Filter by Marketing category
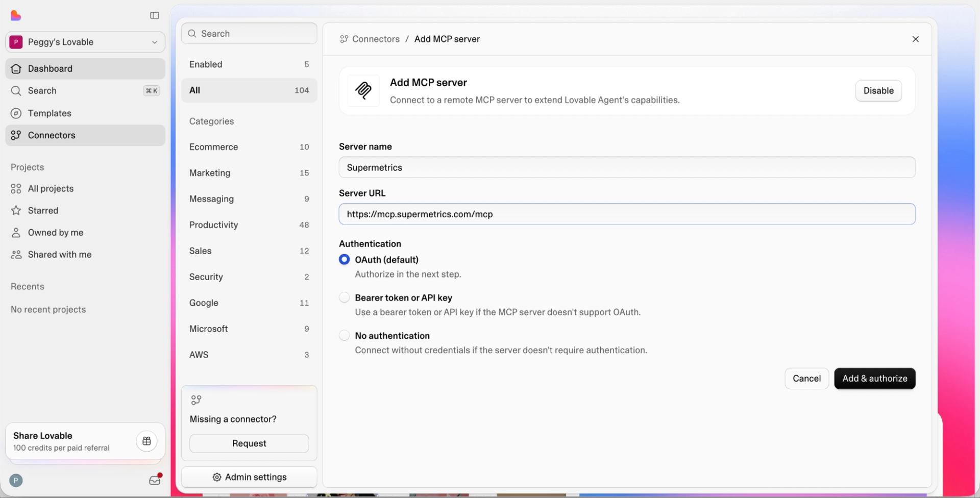Screen dimensions: 980x498 pyautogui.click(x=249, y=173)
